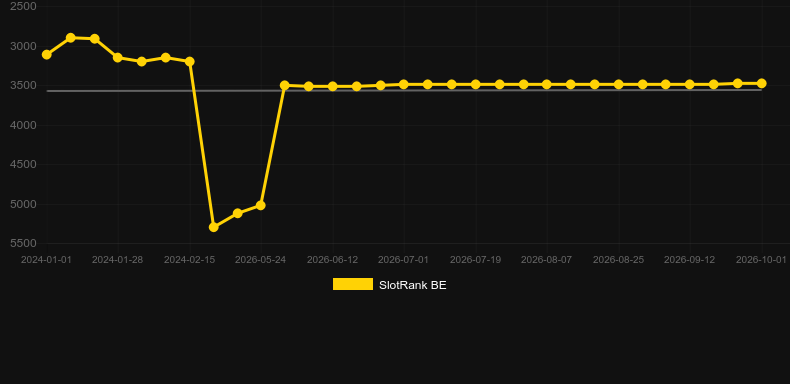This screenshot has height=384, width=790.
Task: Select the data point above 2026-06-12
Action: click(333, 87)
